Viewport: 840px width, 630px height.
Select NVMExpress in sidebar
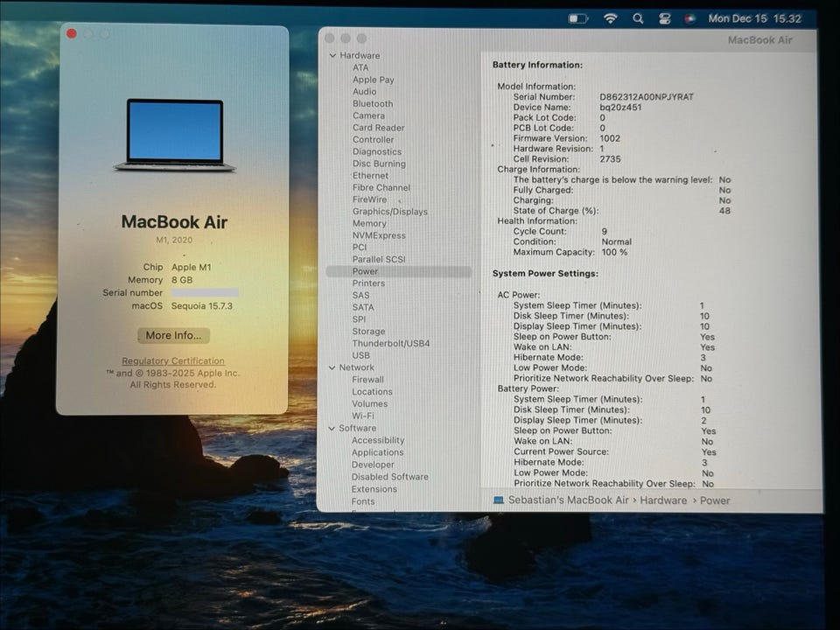[379, 235]
